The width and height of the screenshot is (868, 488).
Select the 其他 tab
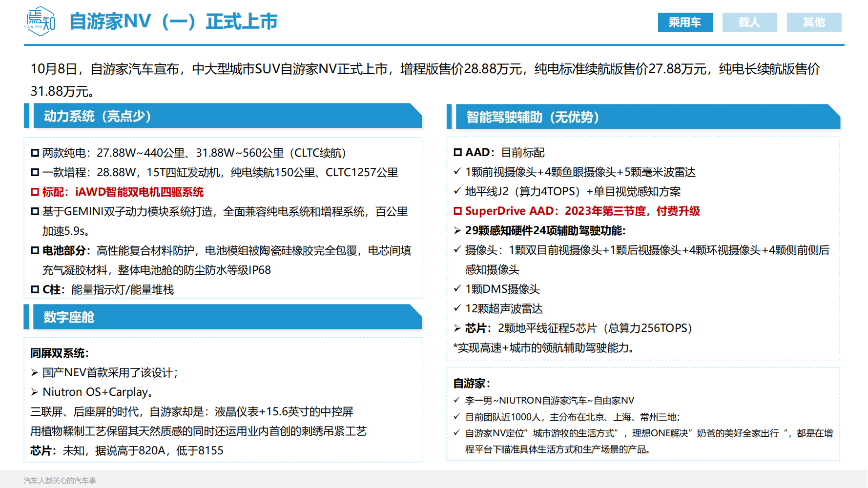[814, 22]
